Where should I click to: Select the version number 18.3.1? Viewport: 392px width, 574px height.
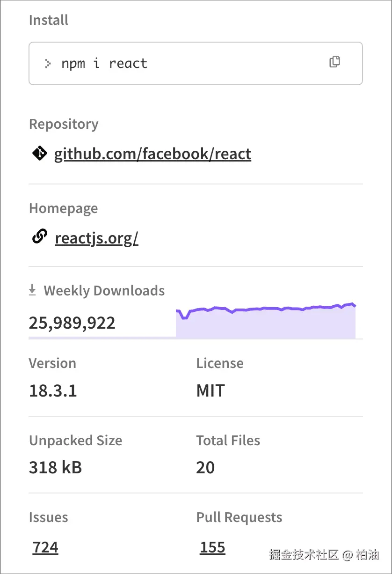(53, 390)
